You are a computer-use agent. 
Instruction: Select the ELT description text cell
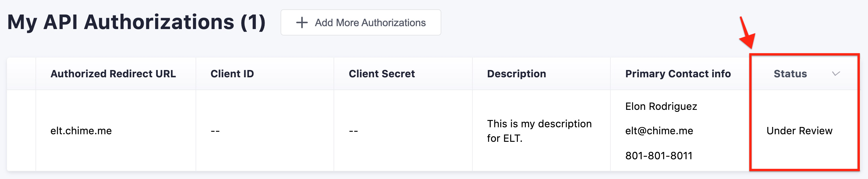539,131
